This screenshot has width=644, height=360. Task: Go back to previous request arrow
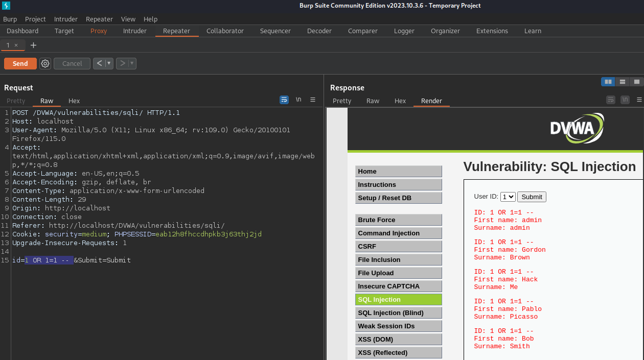pos(99,63)
